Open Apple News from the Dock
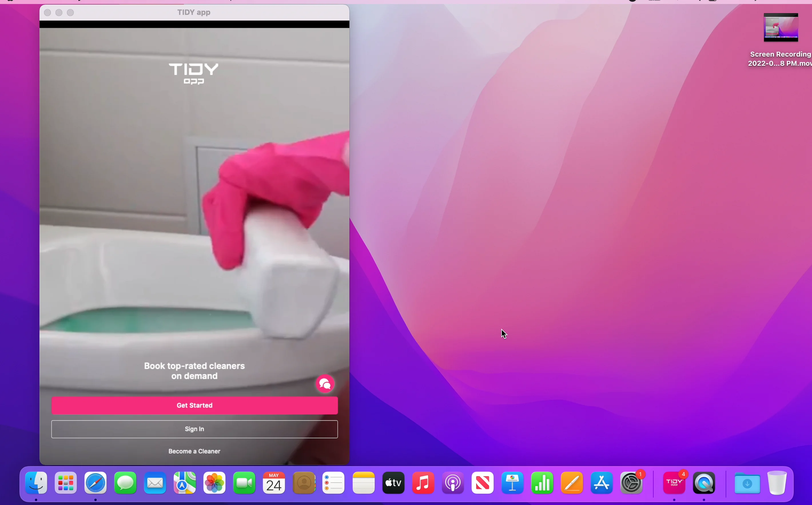This screenshot has width=812, height=505. [x=482, y=483]
